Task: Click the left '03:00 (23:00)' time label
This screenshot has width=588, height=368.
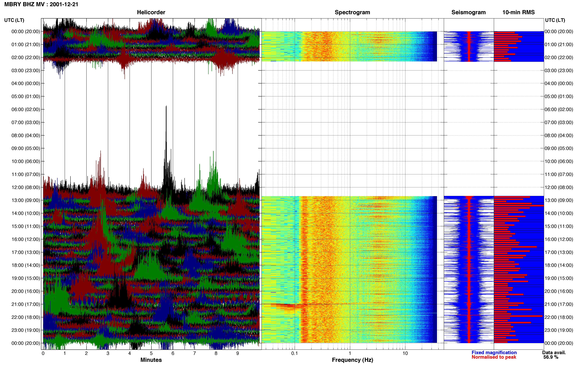Action: point(26,70)
